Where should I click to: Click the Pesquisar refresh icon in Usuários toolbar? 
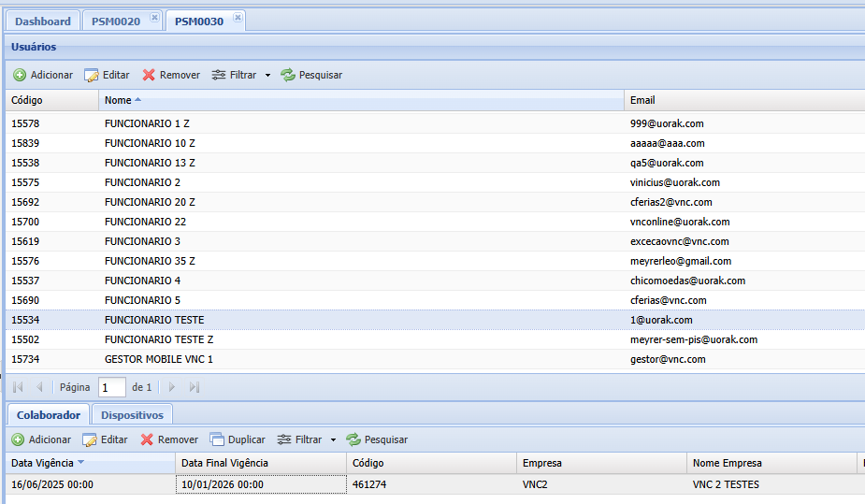pos(288,75)
